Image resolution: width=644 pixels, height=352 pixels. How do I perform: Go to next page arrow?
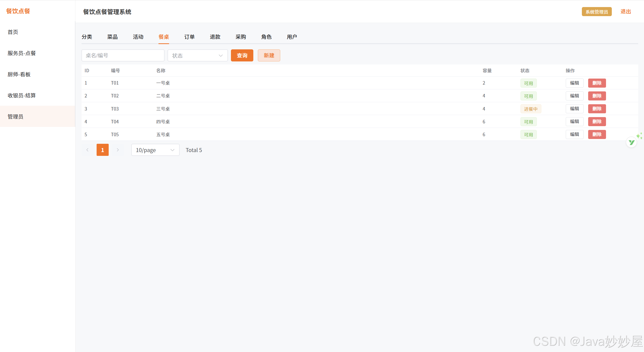coord(117,150)
